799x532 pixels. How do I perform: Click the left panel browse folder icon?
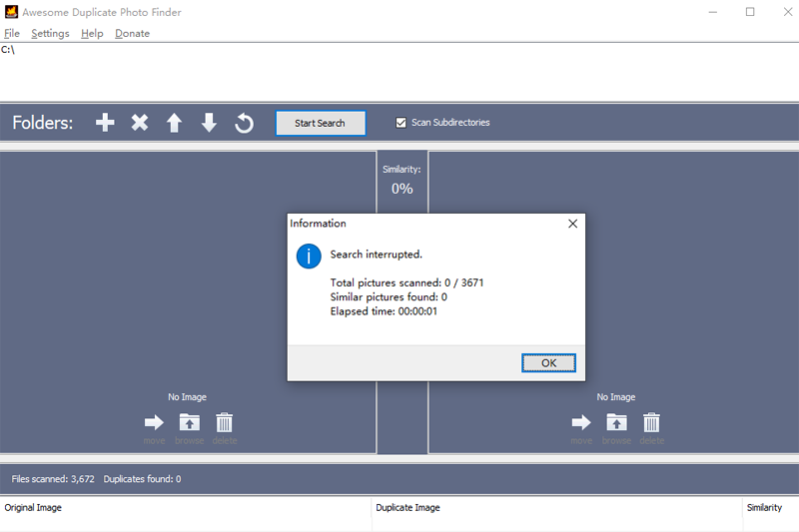(189, 422)
